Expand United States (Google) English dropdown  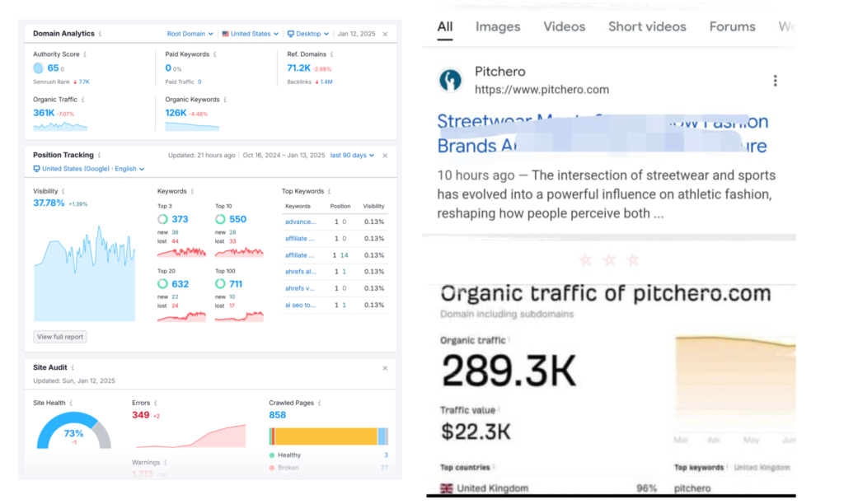(x=89, y=169)
